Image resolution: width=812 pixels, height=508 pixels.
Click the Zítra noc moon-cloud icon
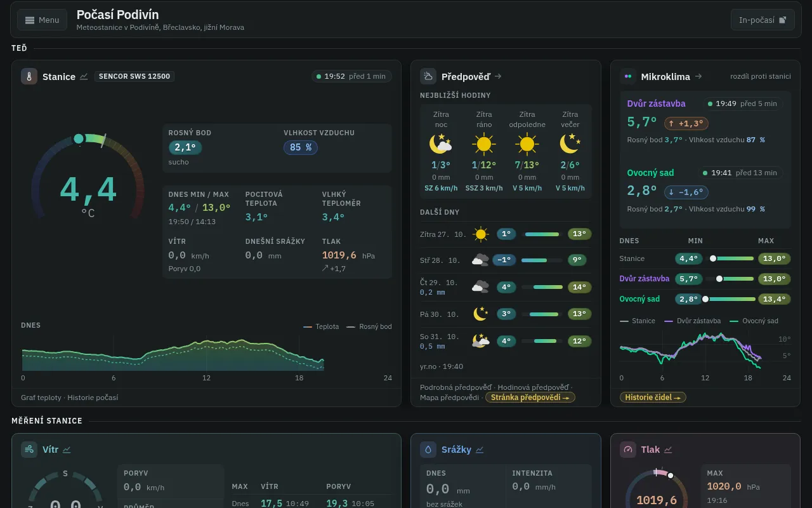pyautogui.click(x=441, y=145)
